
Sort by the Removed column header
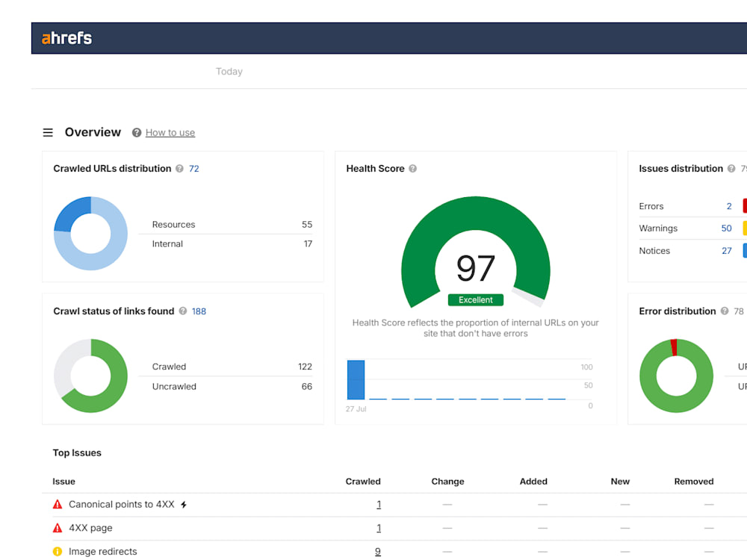click(x=694, y=482)
